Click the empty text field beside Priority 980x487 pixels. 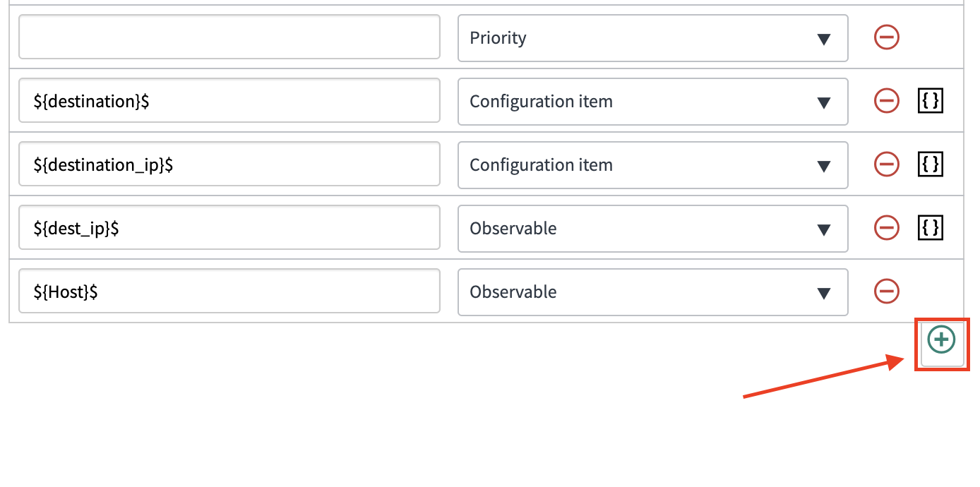coord(229,37)
